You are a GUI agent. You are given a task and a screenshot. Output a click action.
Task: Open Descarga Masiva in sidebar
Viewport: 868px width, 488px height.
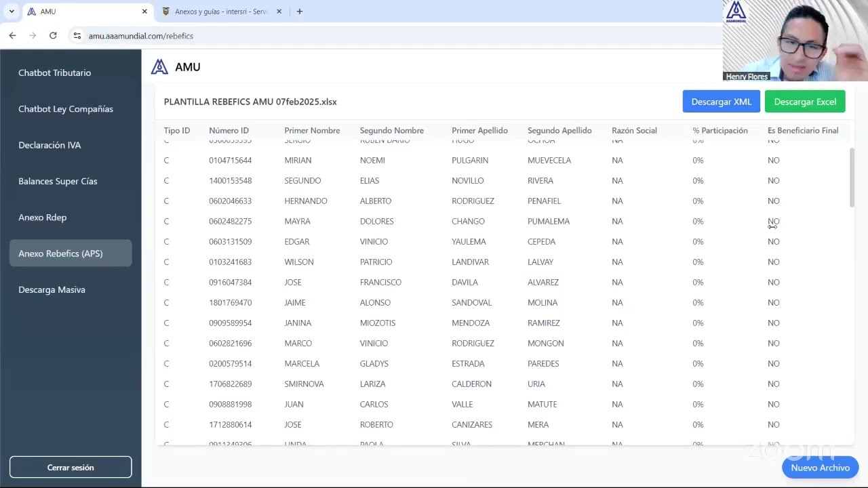point(52,289)
